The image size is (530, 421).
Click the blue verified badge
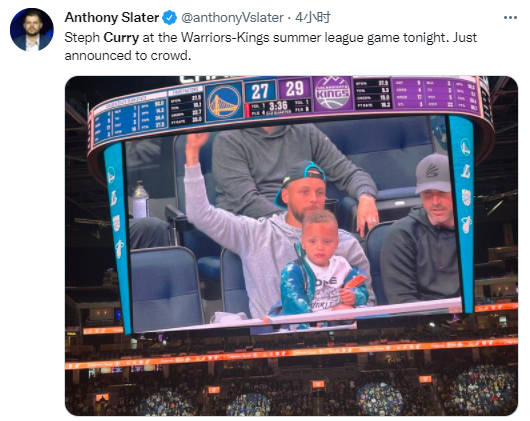[x=170, y=18]
